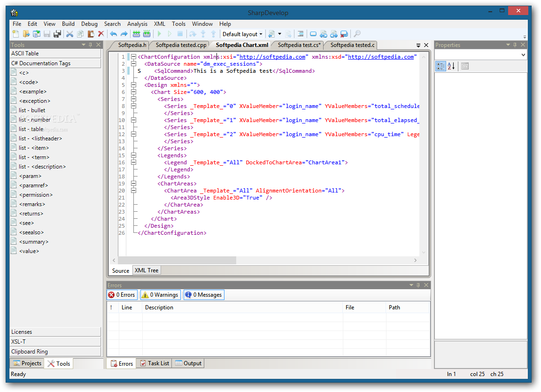Click the Save All (double floppy) icon
The width and height of the screenshot is (541, 392).
(57, 34)
